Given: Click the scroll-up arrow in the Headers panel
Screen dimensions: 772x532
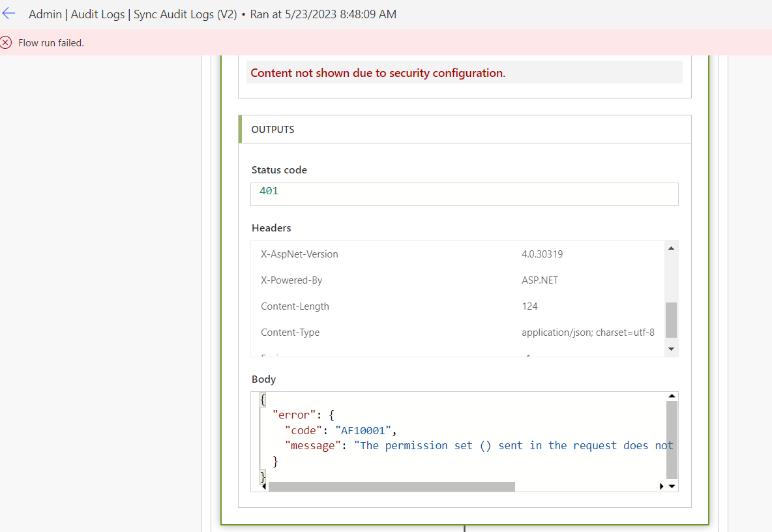Looking at the screenshot, I should pos(672,247).
